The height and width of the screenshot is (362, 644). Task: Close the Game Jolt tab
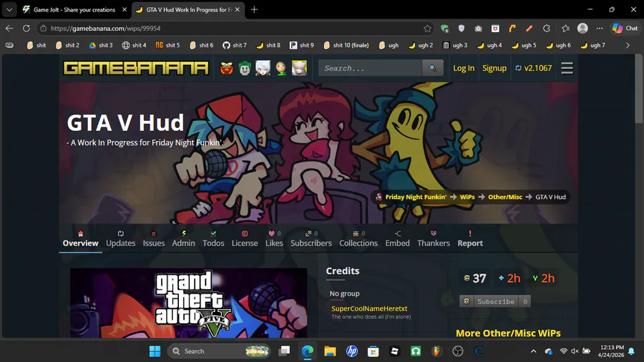coord(125,9)
